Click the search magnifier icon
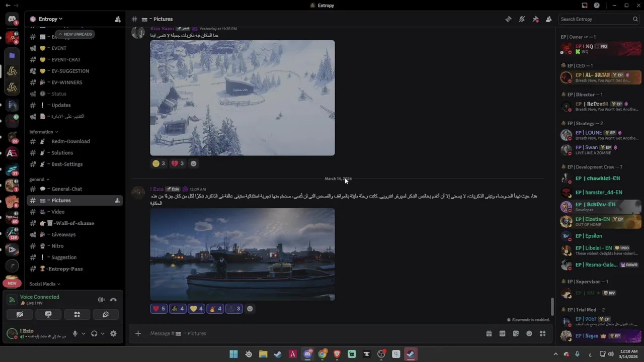644x362 pixels. pyautogui.click(x=635, y=19)
